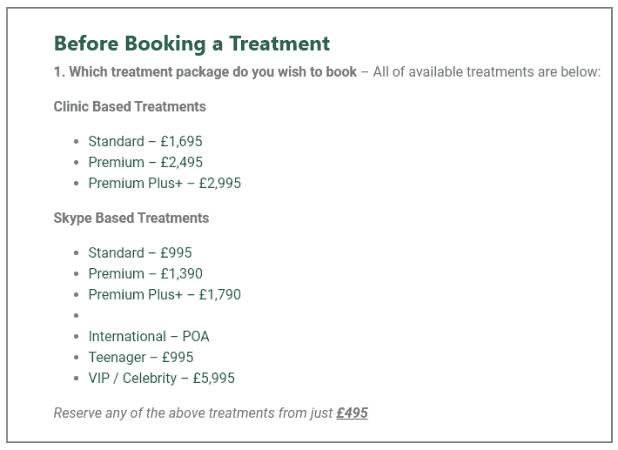Image resolution: width=618 pixels, height=450 pixels.
Task: Click bullet point beside Clinic Standard
Action: (x=76, y=141)
